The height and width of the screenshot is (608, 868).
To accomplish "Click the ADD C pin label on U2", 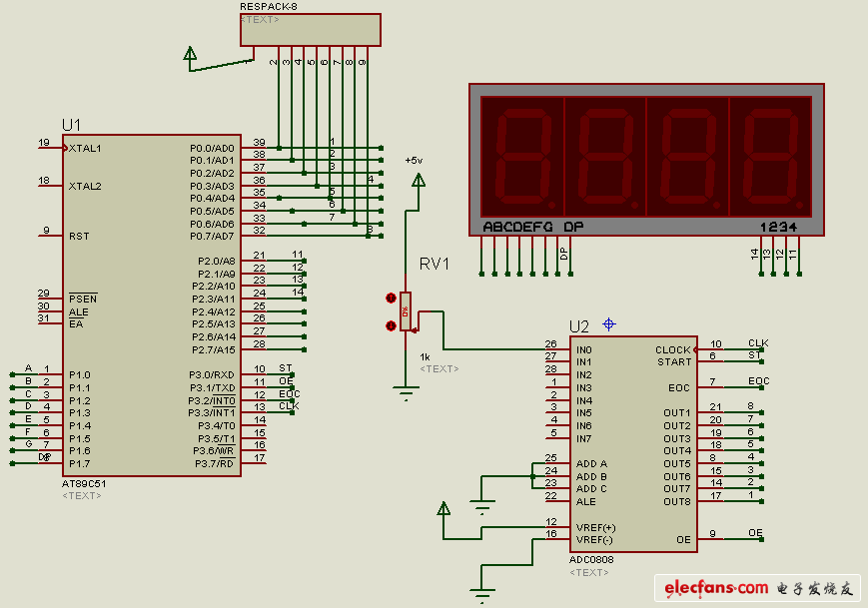I will pos(591,488).
